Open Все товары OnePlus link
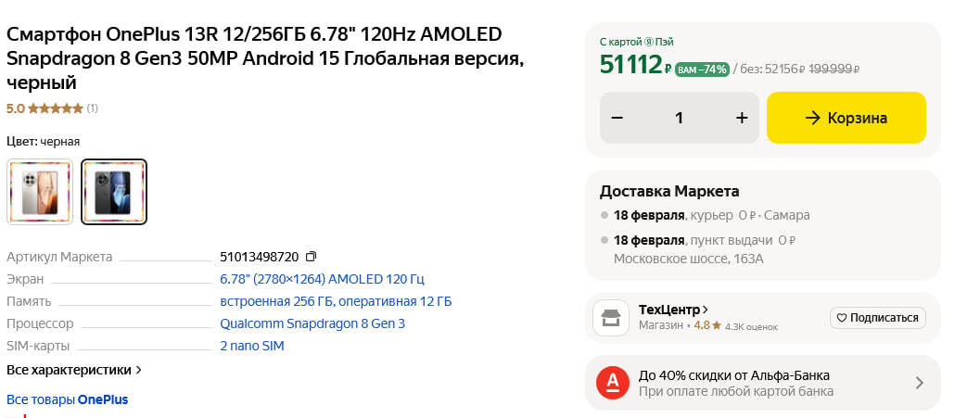Image resolution: width=980 pixels, height=418 pixels. pos(67,399)
